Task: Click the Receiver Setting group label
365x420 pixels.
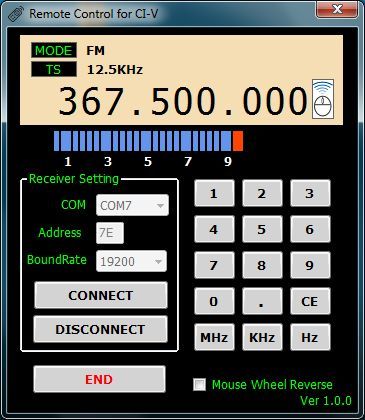Action: click(x=74, y=179)
